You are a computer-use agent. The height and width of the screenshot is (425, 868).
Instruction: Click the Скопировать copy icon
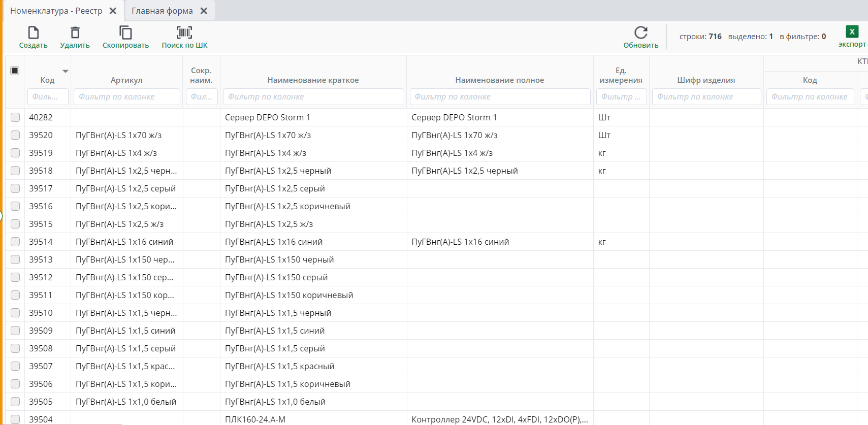pos(125,33)
